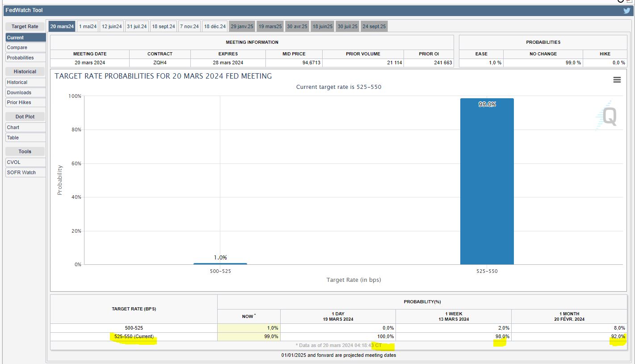This screenshot has height=364, width=635.
Task: Open the 18 sept.24 meeting tab
Action: 164,26
